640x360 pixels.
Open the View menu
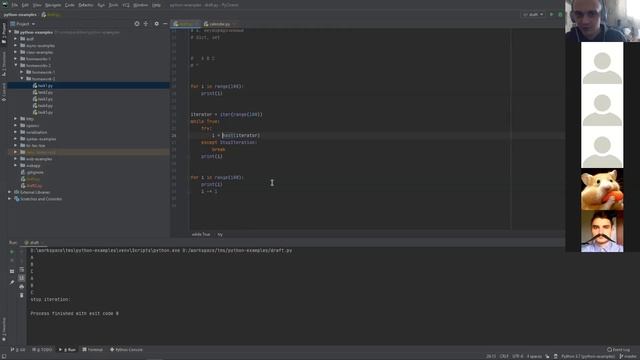37,5
